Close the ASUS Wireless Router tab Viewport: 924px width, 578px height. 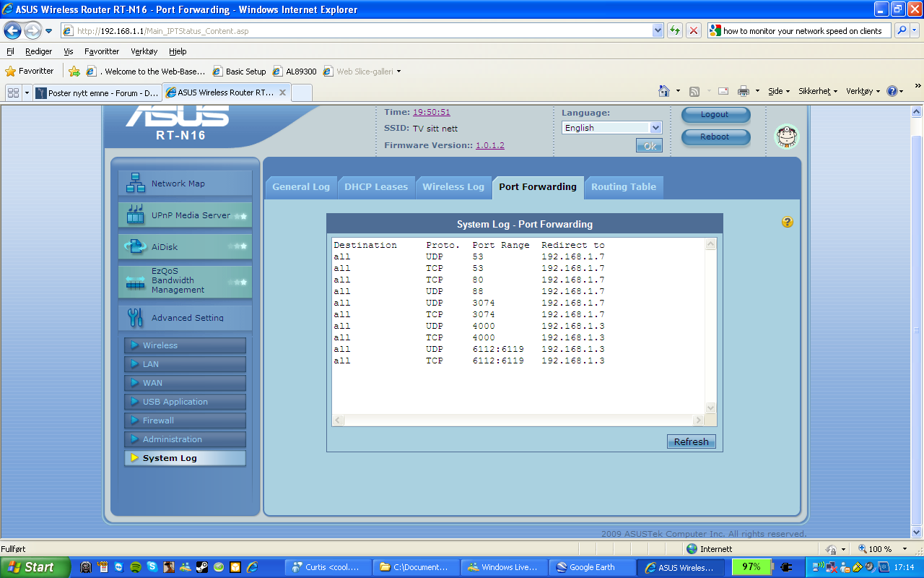point(283,92)
